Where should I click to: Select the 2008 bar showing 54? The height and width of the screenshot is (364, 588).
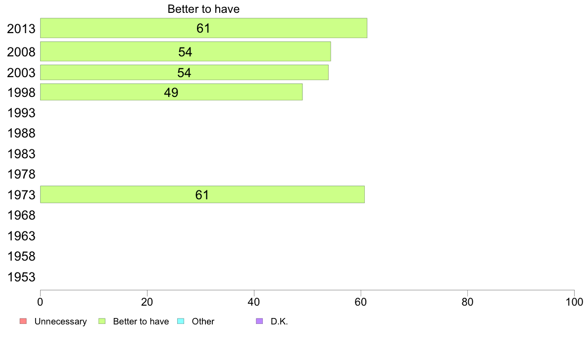tap(185, 51)
